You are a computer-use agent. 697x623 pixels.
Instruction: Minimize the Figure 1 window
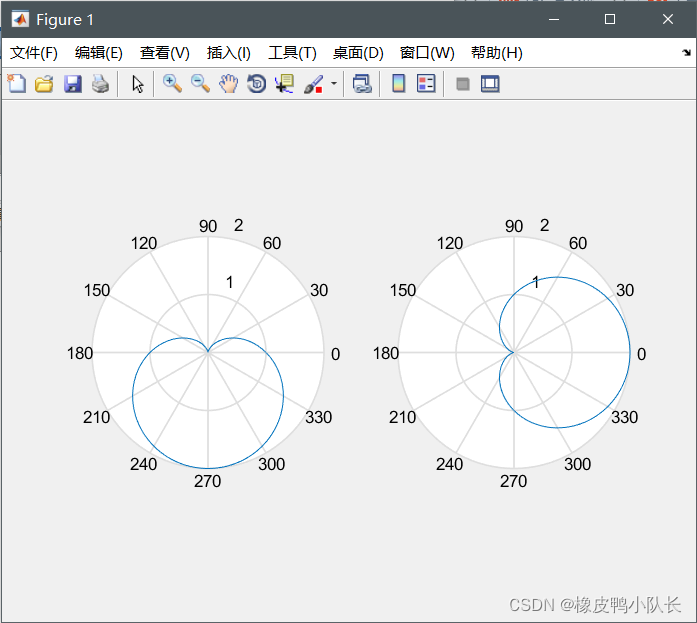[554, 19]
